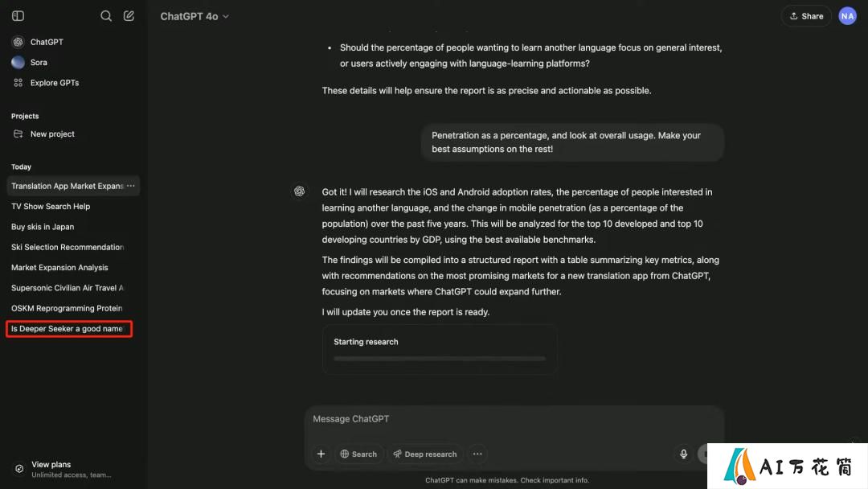Activate the microphone voice input icon
The width and height of the screenshot is (868, 489).
pyautogui.click(x=684, y=454)
